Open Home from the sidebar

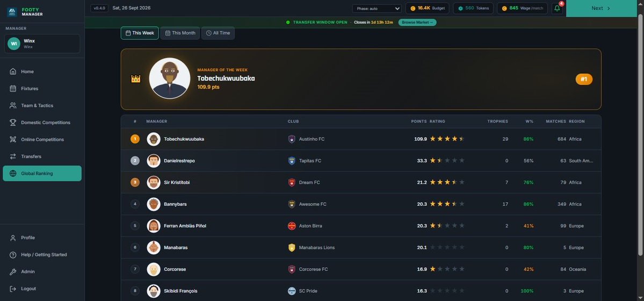(42, 71)
